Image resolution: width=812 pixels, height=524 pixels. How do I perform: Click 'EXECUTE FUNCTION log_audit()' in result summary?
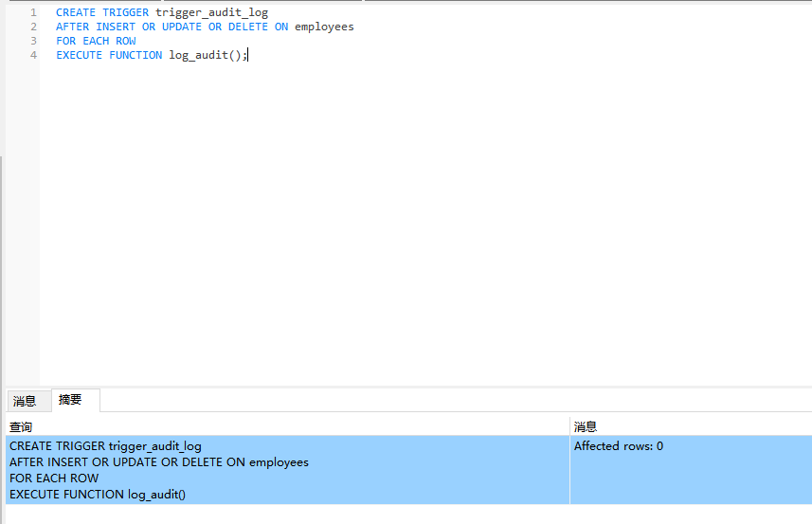98,495
